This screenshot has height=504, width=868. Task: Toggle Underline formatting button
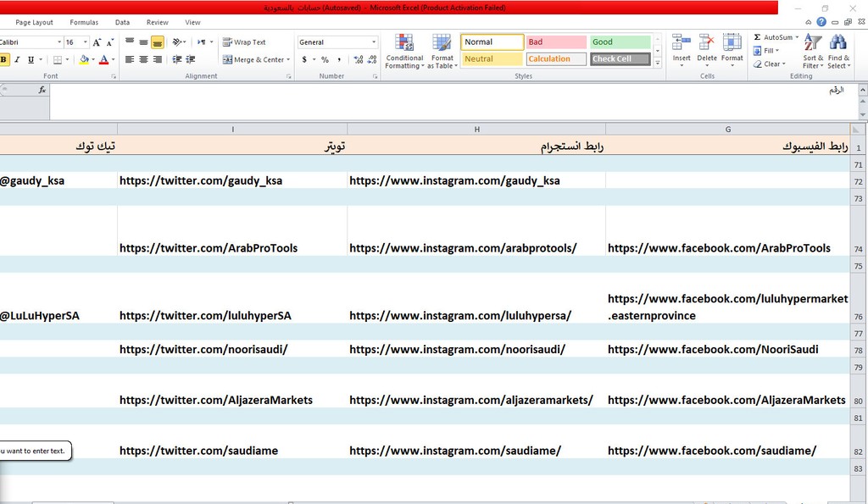[31, 60]
